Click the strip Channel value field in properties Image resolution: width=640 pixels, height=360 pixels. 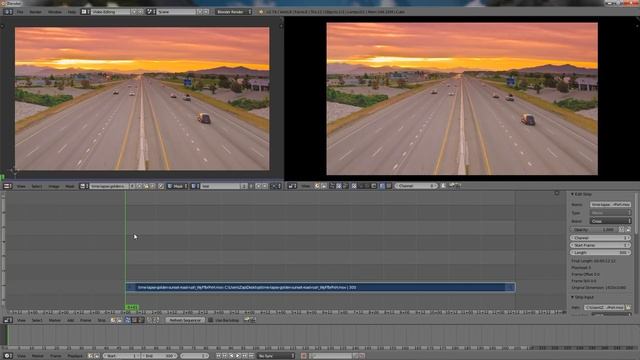(x=600, y=238)
